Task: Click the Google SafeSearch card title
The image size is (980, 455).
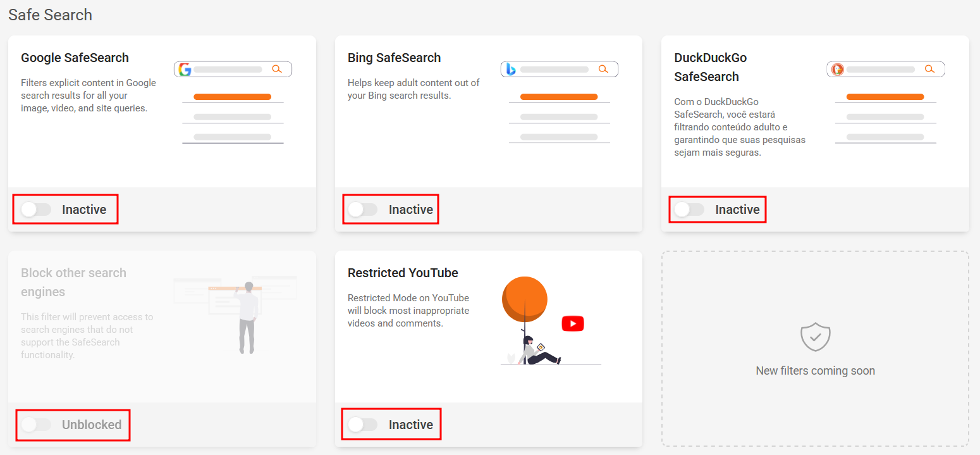Action: tap(75, 58)
